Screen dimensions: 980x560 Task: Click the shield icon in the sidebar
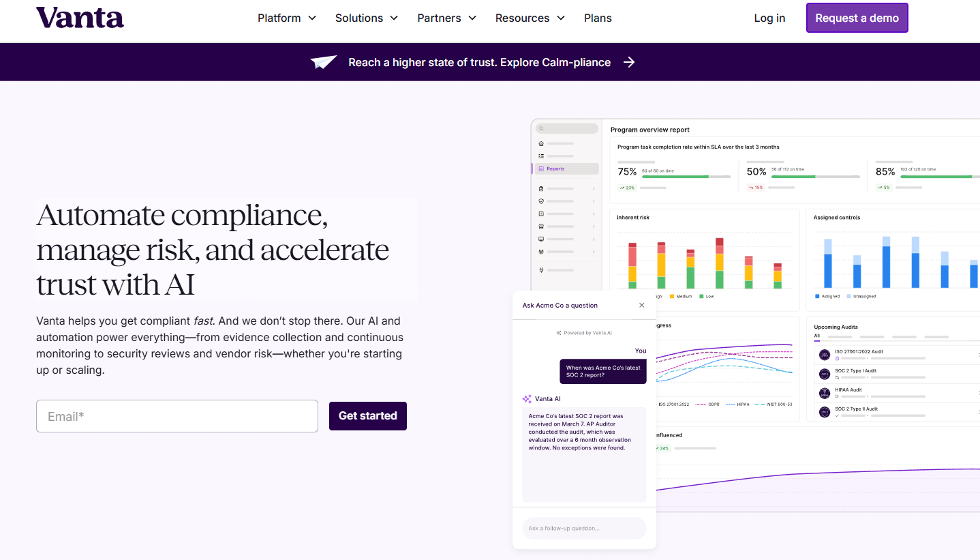pyautogui.click(x=540, y=201)
